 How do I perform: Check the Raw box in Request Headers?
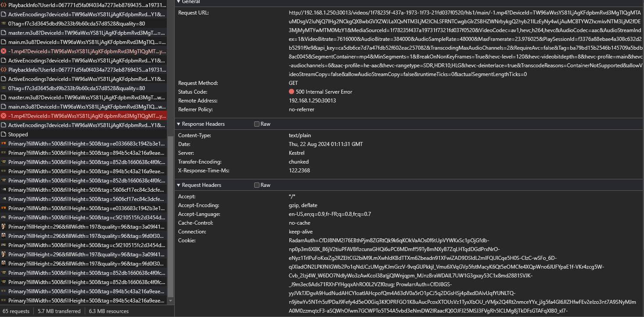(x=257, y=185)
